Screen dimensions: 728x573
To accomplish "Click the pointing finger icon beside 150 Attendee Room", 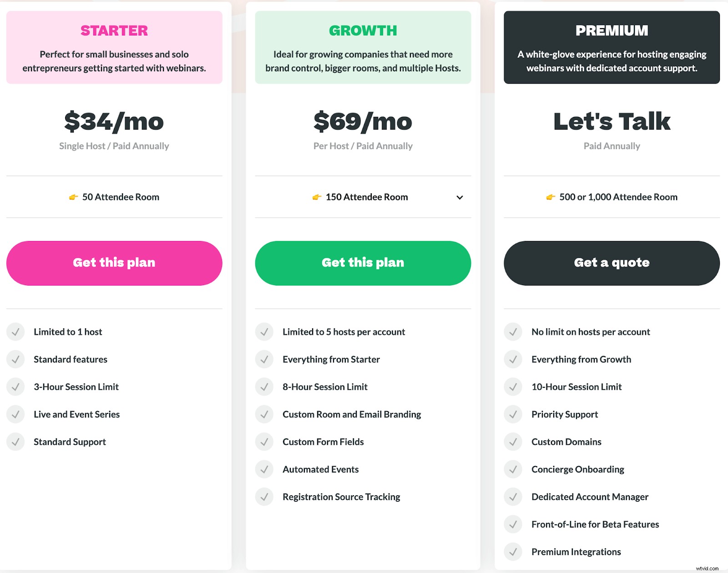I will click(x=317, y=197).
